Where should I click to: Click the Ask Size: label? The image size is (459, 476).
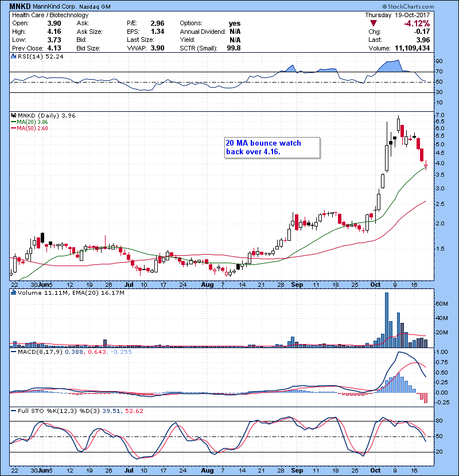click(90, 32)
